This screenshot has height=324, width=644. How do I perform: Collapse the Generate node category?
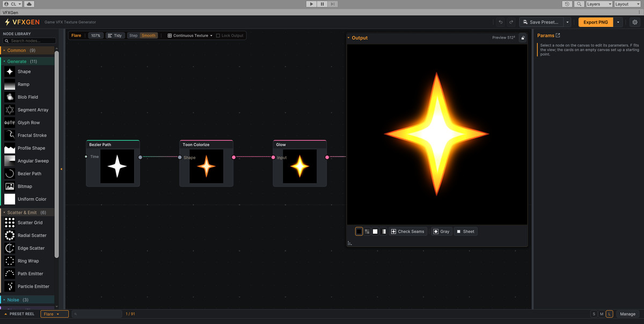coord(28,61)
